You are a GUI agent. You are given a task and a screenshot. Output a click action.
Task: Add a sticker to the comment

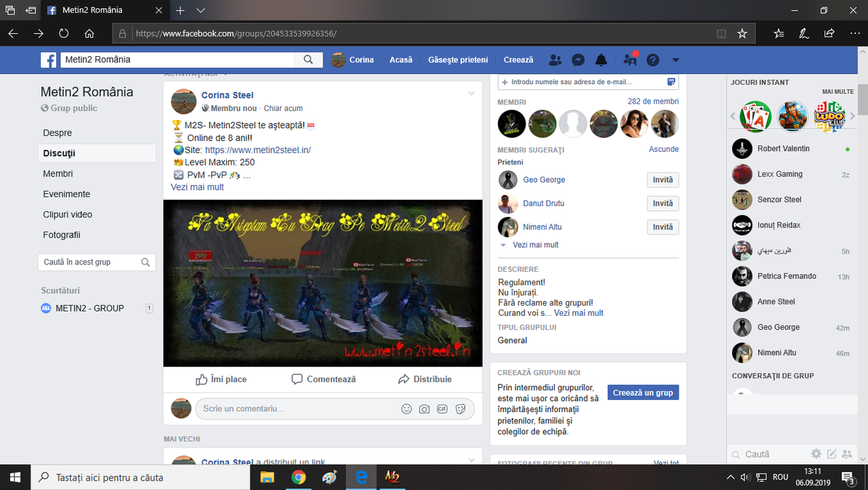[x=460, y=409]
